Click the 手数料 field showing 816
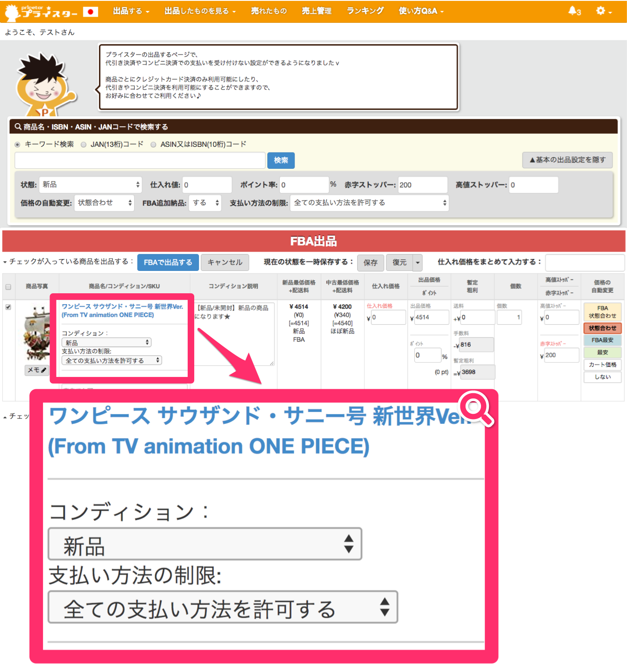Viewport: 627px width, 672px height. pyautogui.click(x=477, y=345)
